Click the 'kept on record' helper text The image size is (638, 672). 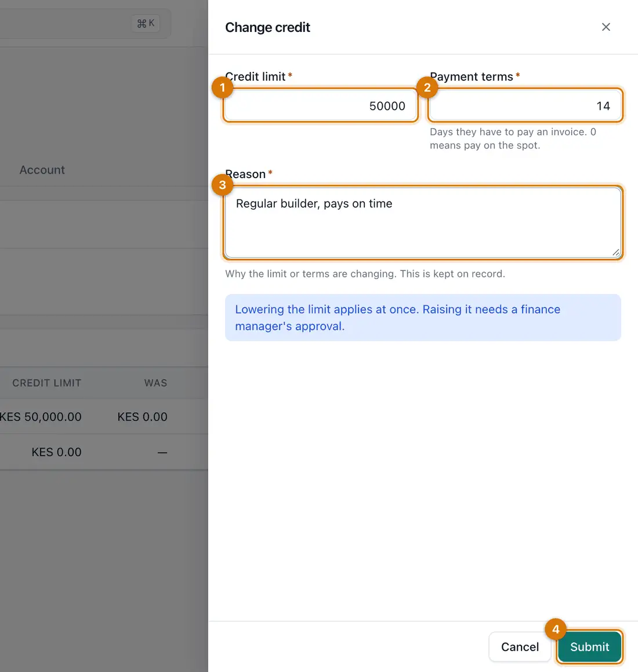[365, 274]
